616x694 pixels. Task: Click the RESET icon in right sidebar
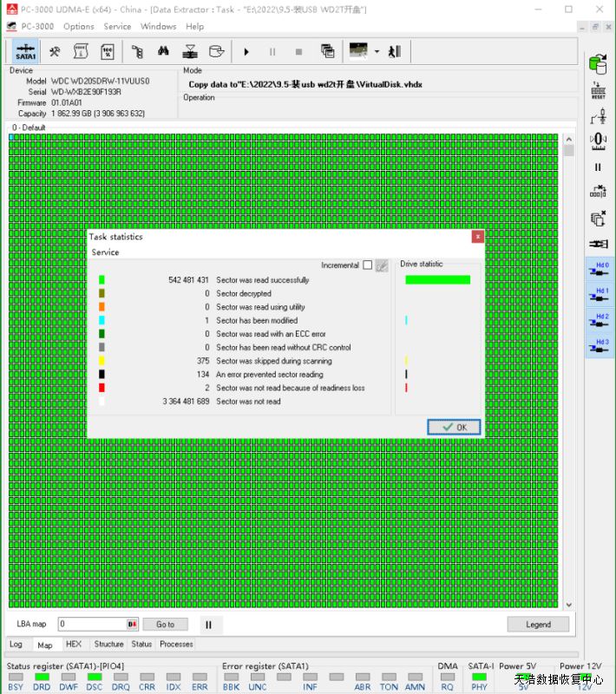click(x=598, y=90)
